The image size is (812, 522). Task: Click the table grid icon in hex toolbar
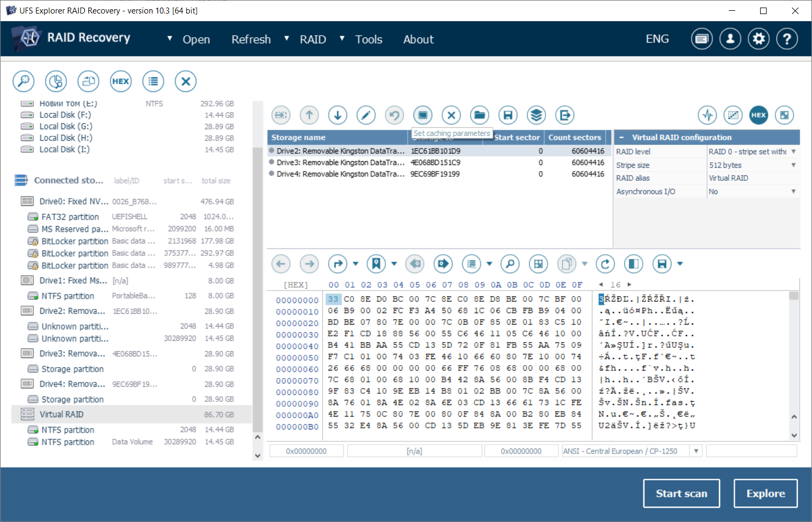[x=538, y=264]
